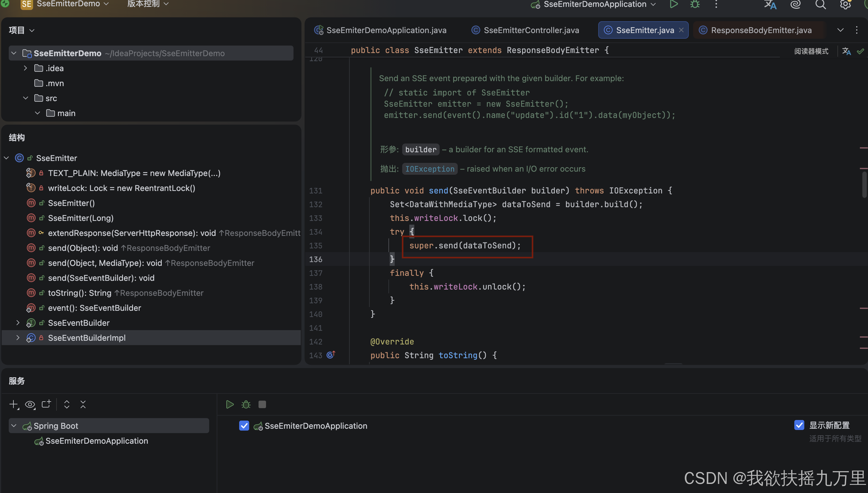Click the 服务 panel title
The width and height of the screenshot is (868, 493).
tap(17, 381)
